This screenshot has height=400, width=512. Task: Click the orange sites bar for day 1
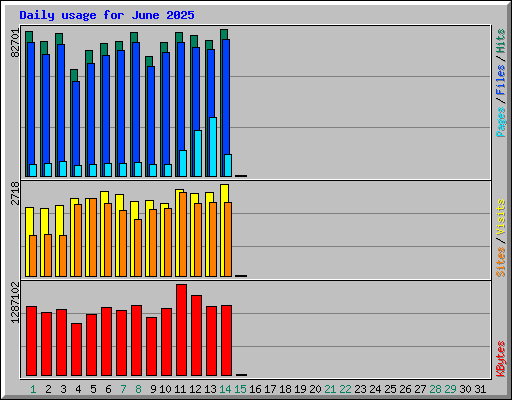pos(33,256)
